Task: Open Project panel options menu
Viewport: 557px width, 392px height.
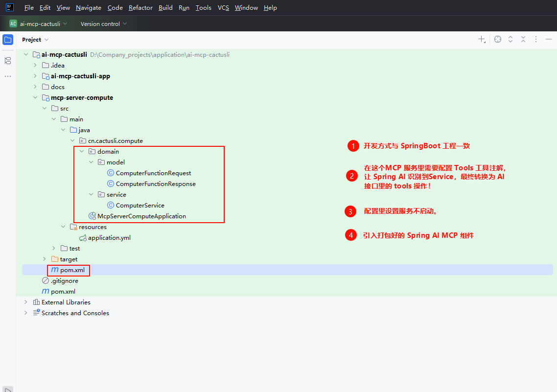Action: 536,40
